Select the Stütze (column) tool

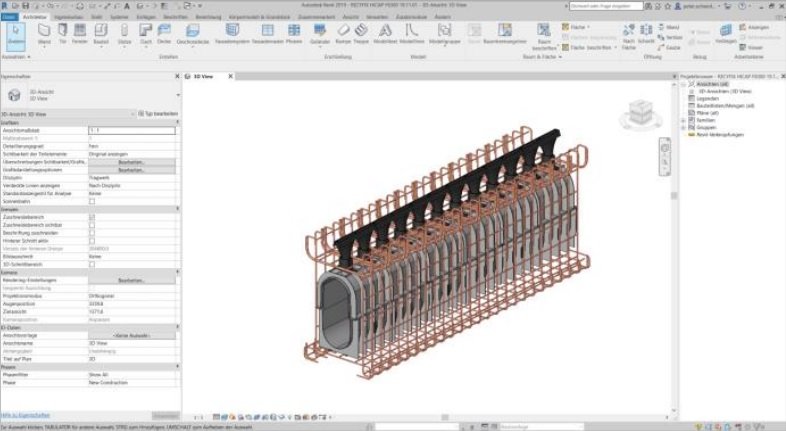coord(124,34)
